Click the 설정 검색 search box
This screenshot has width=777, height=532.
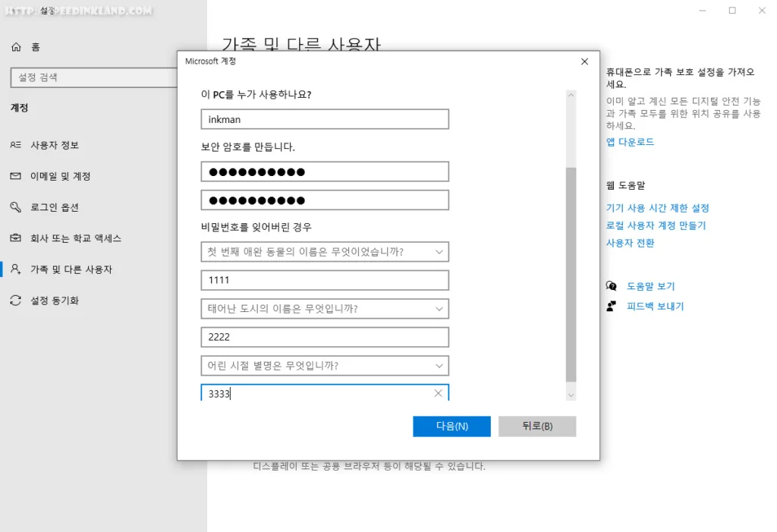point(94,78)
